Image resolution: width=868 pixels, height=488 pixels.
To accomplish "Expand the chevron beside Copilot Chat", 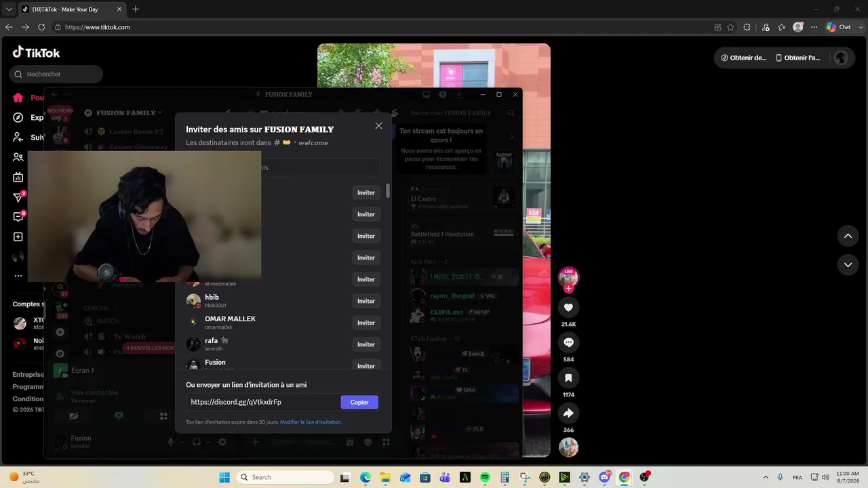I will [x=859, y=27].
